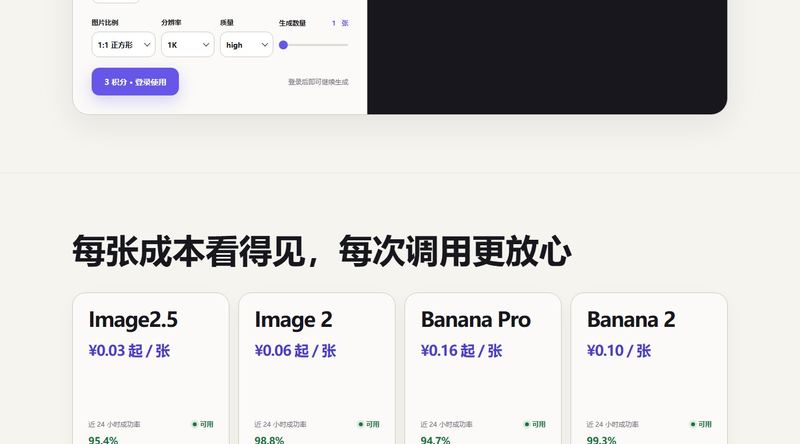Click the dark image preview area
The height and width of the screenshot is (444, 800).
pos(547,57)
